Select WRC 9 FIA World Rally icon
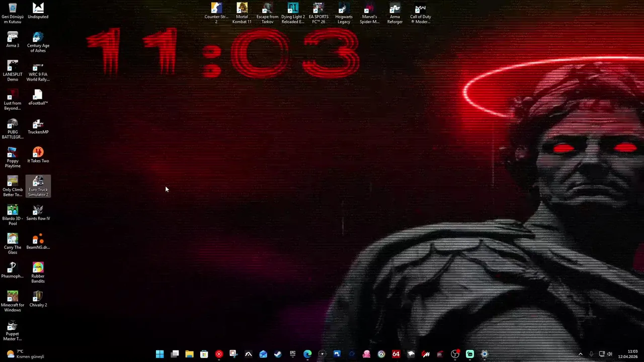This screenshot has height=362, width=644. click(38, 71)
